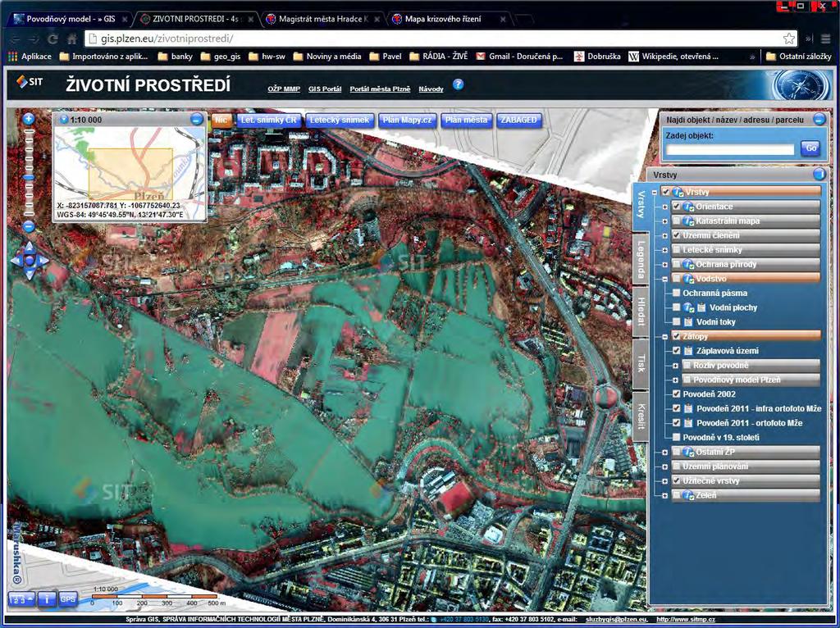Click the Go search button
Image resolution: width=840 pixels, height=628 pixels.
[x=810, y=148]
